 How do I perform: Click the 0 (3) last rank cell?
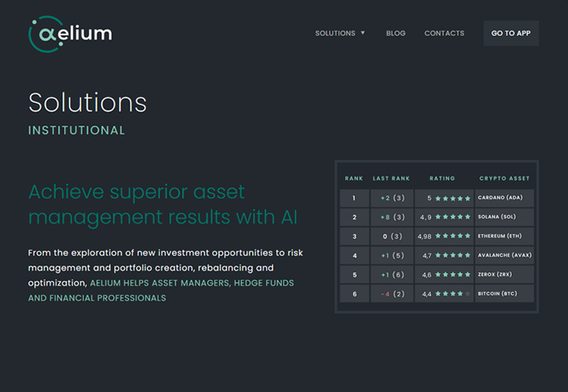392,237
